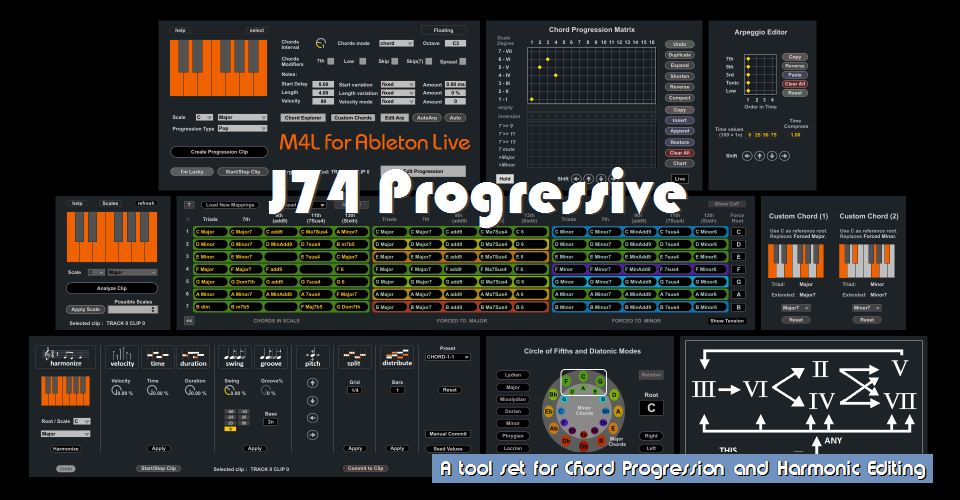The width and height of the screenshot is (960, 500).
Task: Shift arpeggio up in Arpeggio Editor
Action: click(x=759, y=156)
